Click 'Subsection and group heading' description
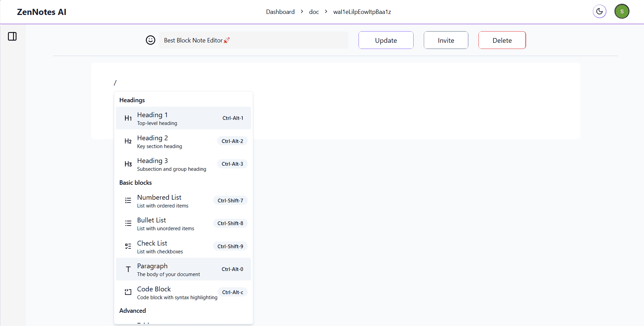Screen dimensions: 644x326 [172, 169]
